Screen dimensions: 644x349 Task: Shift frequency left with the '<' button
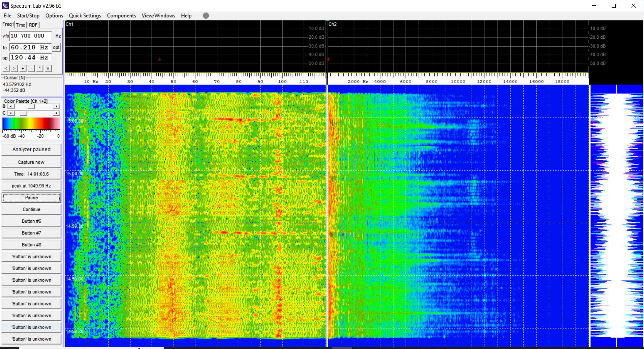coord(6,68)
